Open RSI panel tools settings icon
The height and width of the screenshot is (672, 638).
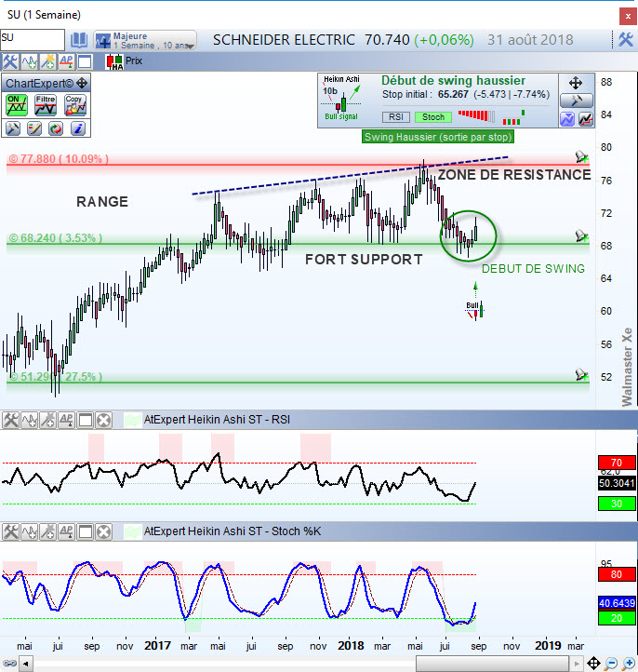click(x=10, y=421)
